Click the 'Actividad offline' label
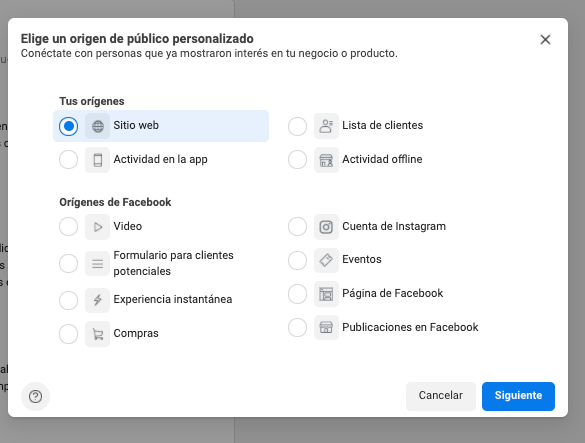This screenshot has width=585, height=443. pyautogui.click(x=382, y=159)
